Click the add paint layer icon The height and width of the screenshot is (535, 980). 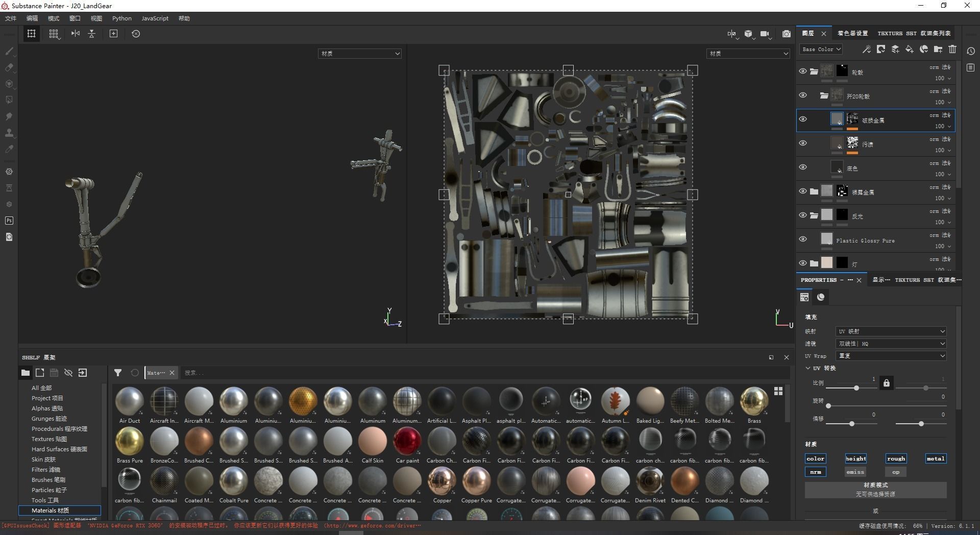point(895,49)
